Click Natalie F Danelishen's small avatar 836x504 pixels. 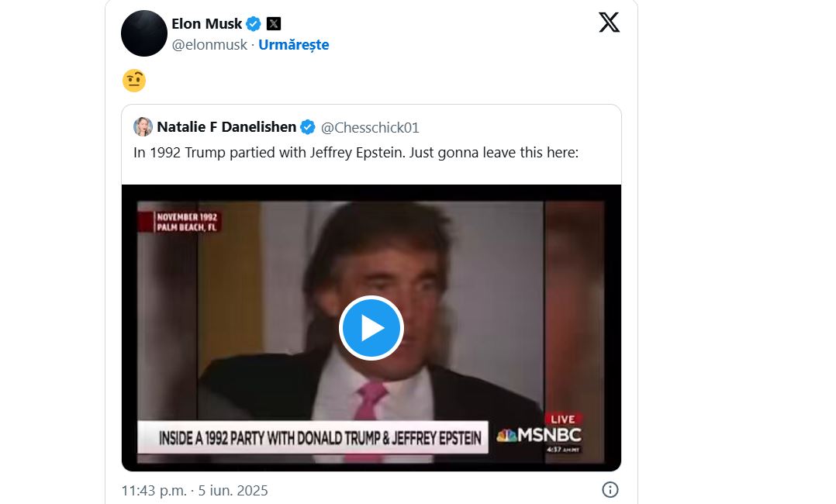[143, 127]
